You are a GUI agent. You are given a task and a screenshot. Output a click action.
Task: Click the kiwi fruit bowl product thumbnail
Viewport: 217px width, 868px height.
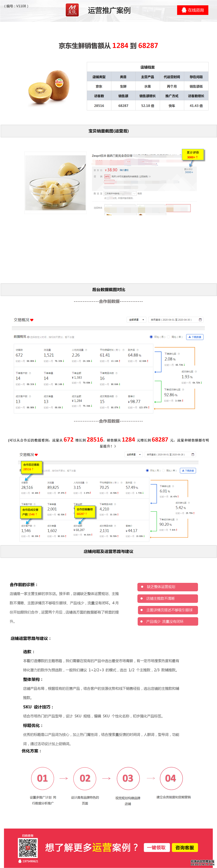click(x=56, y=182)
